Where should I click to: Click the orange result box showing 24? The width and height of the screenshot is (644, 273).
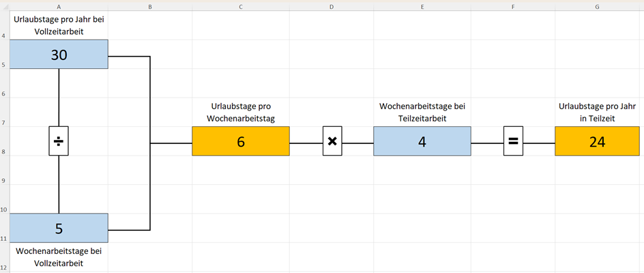pyautogui.click(x=598, y=141)
